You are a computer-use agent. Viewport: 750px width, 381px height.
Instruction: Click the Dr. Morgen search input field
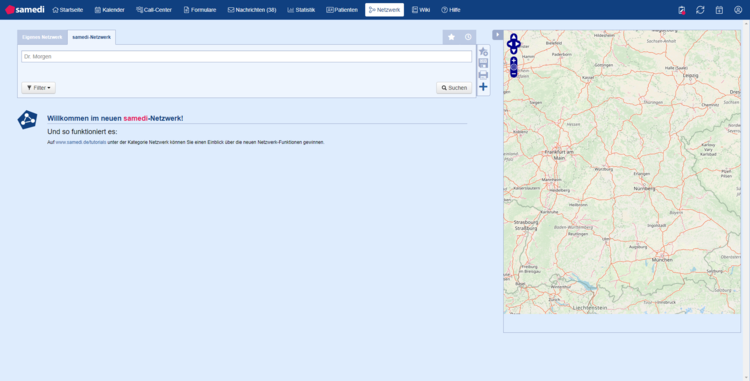pyautogui.click(x=246, y=56)
